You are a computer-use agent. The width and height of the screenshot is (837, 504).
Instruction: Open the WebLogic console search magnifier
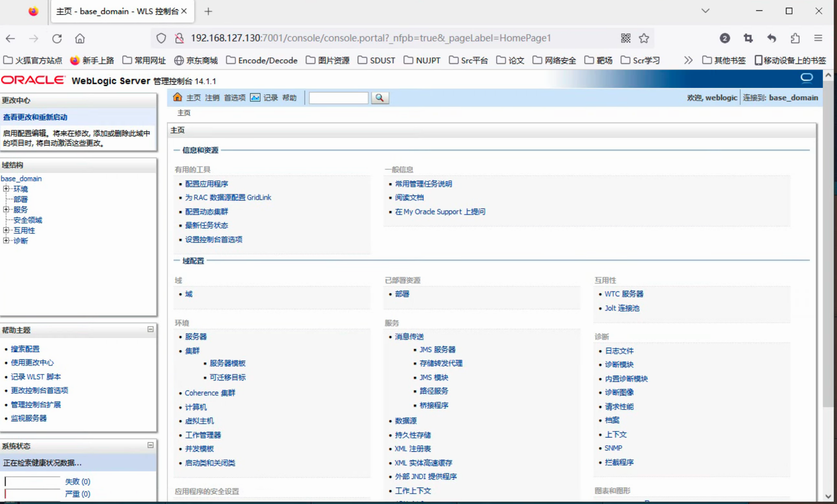coord(380,98)
